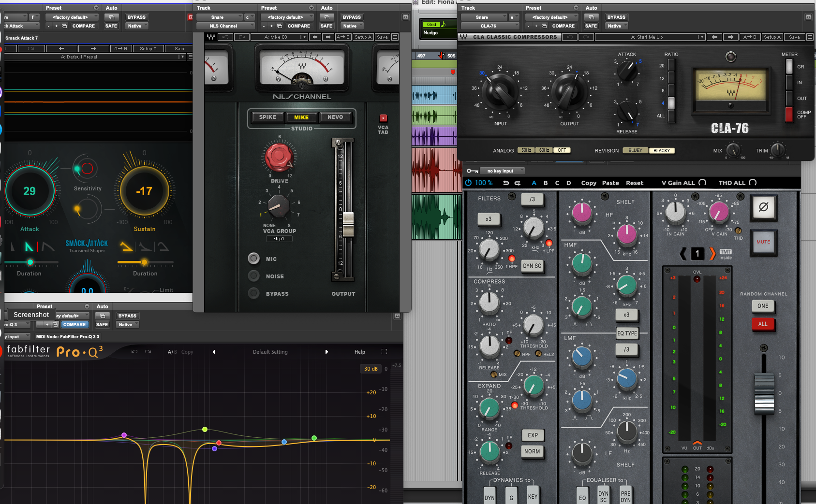Load the next preset in the CLA-76 toolbar
The width and height of the screenshot is (816, 504).
(731, 37)
